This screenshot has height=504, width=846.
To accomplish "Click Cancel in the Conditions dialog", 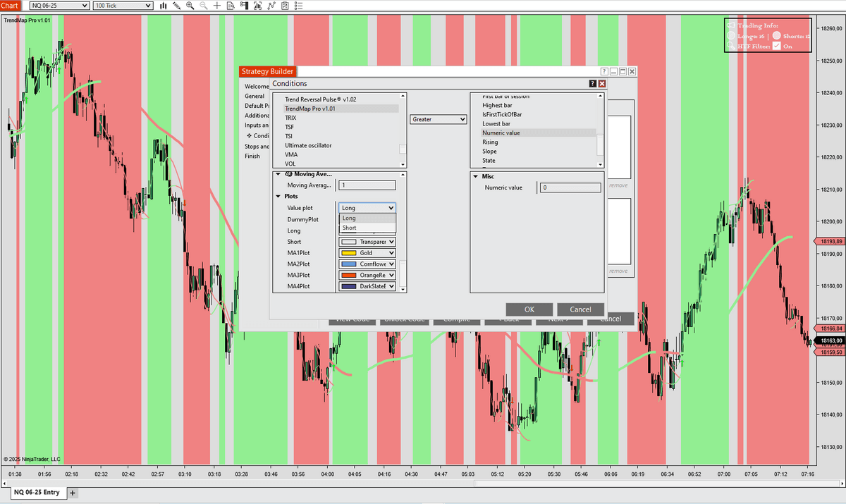I will [580, 309].
